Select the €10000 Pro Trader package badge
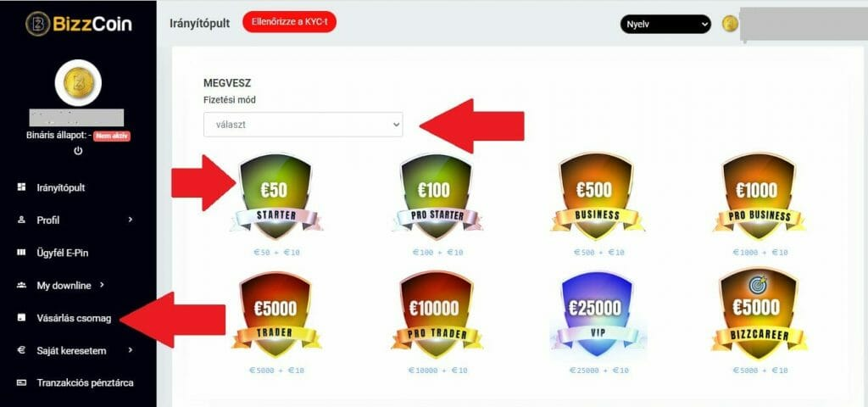Screen dimensions: 868x407 (x=437, y=314)
